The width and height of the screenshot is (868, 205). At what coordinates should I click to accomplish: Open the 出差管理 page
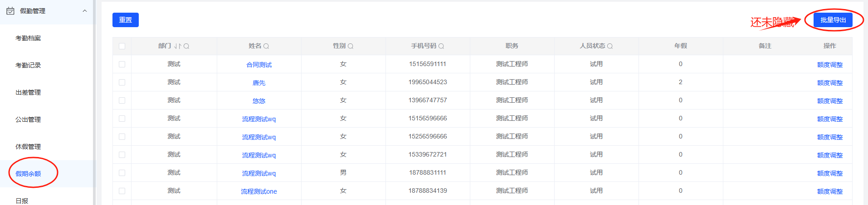point(28,92)
